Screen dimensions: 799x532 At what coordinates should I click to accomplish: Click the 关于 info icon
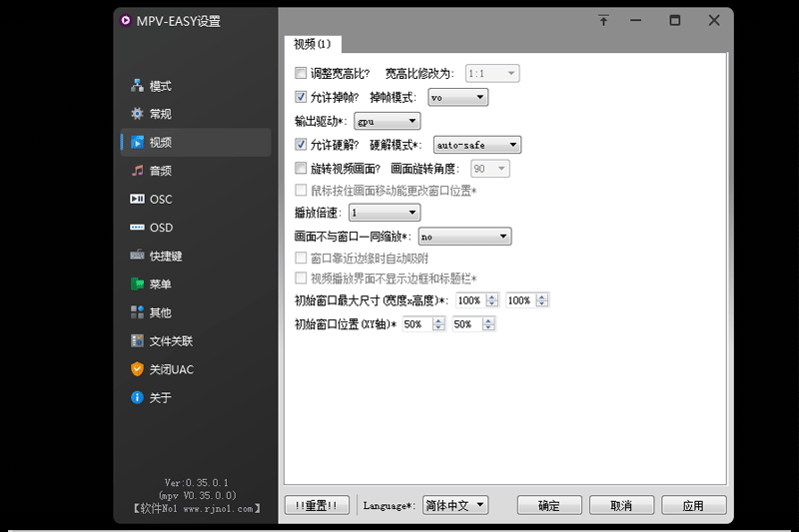point(137,397)
